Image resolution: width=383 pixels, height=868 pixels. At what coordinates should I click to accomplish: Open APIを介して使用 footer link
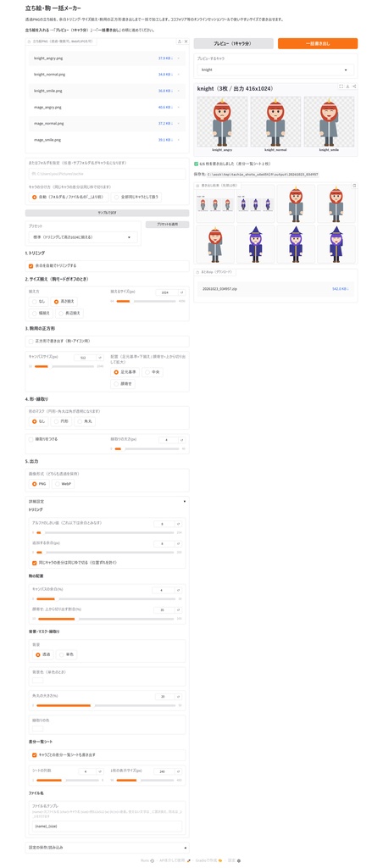[x=175, y=861]
